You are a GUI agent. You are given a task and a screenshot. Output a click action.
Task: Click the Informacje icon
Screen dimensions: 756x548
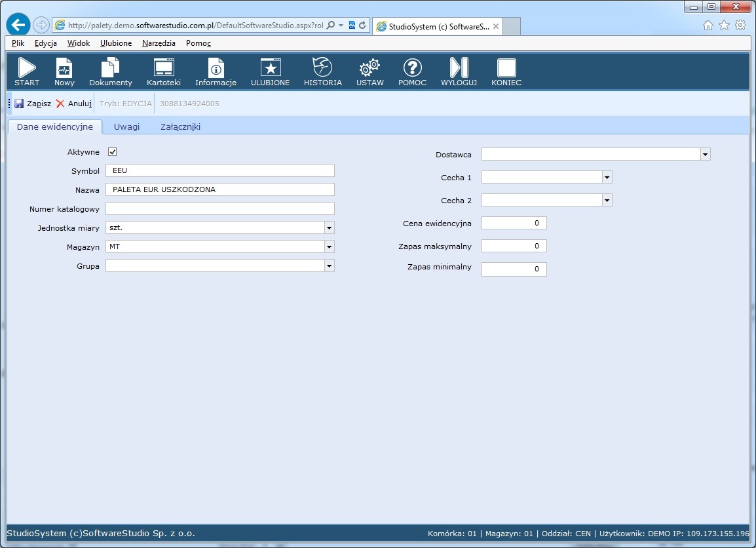pyautogui.click(x=216, y=68)
